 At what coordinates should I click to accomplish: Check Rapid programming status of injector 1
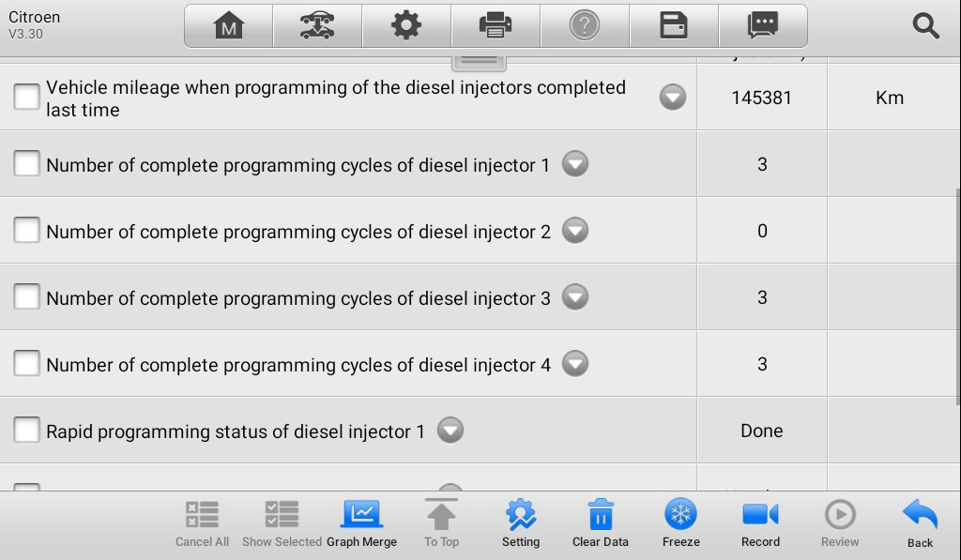point(27,431)
